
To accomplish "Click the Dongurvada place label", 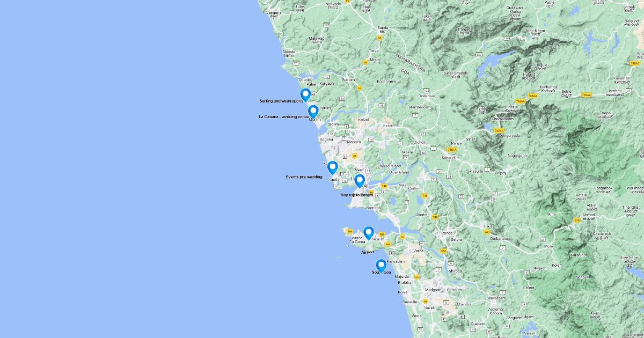I will (x=510, y=135).
